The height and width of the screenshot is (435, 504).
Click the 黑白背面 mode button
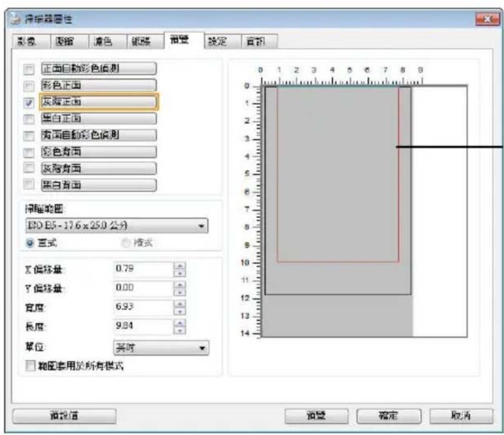tap(99, 185)
